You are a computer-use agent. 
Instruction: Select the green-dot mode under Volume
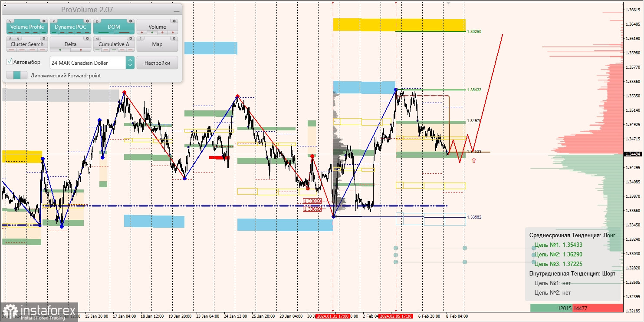point(152,33)
